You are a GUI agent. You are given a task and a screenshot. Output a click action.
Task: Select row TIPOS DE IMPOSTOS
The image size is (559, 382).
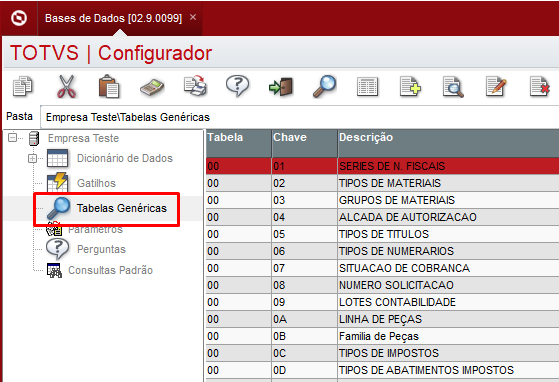click(383, 353)
